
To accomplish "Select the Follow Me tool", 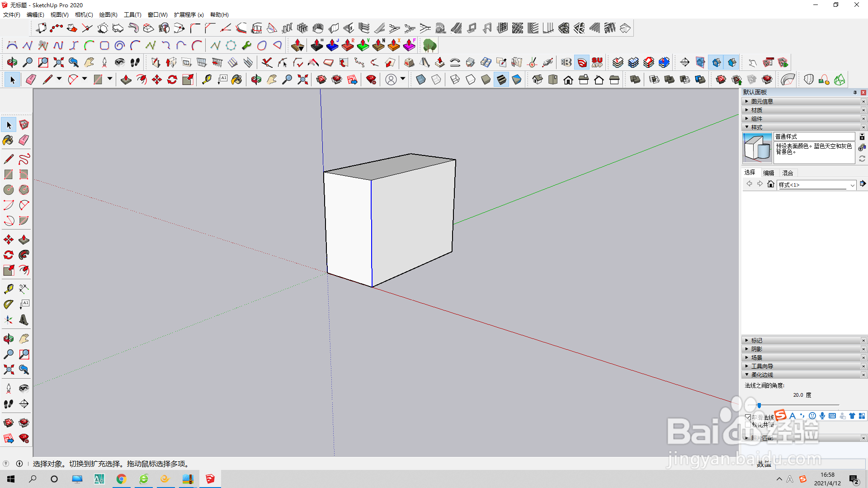I will click(x=24, y=255).
